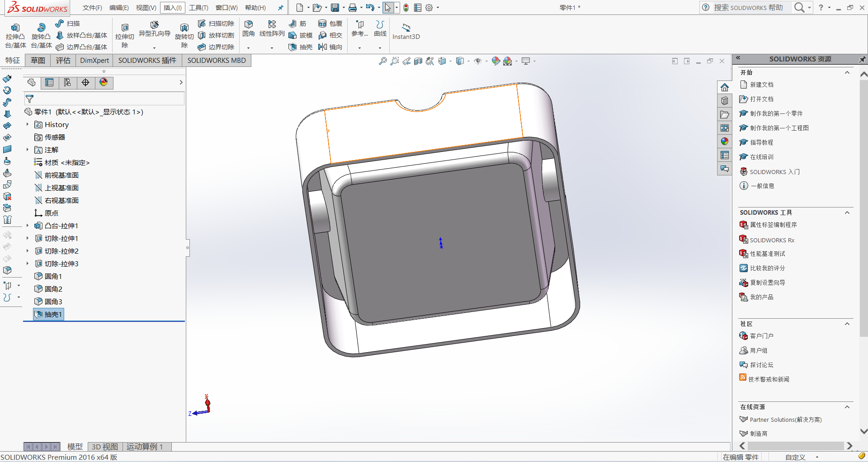Image resolution: width=868 pixels, height=462 pixels.
Task: Open the 指导教程 tutorials link
Action: 761,142
